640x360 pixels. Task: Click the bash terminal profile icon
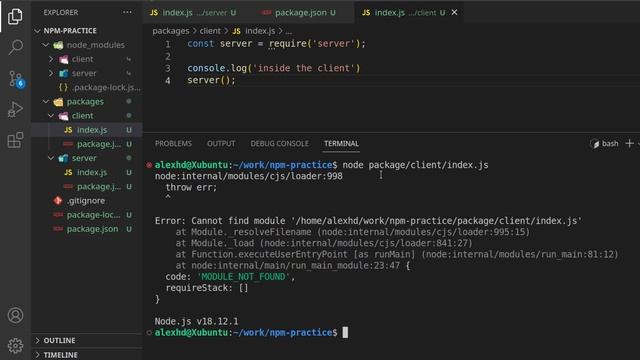[595, 144]
